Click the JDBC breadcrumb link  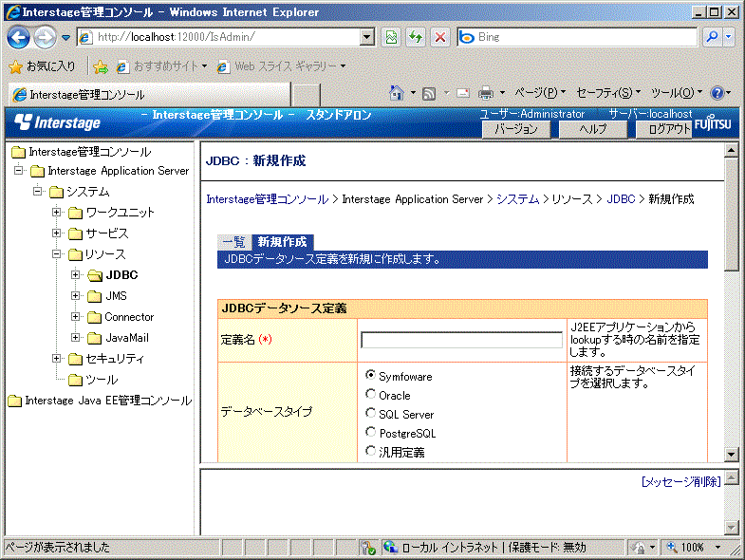click(x=621, y=199)
